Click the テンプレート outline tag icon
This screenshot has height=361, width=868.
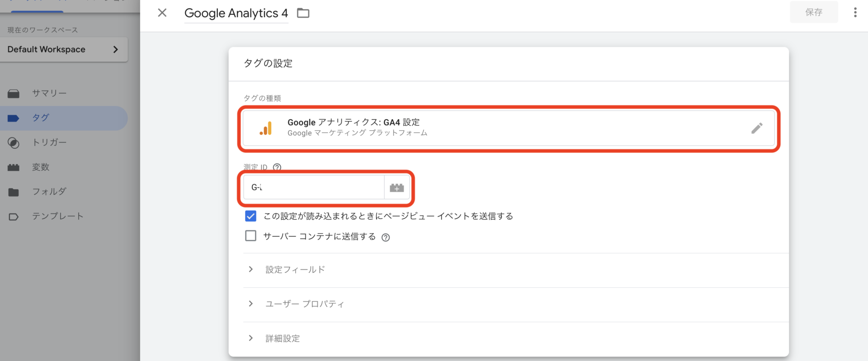[x=14, y=217]
